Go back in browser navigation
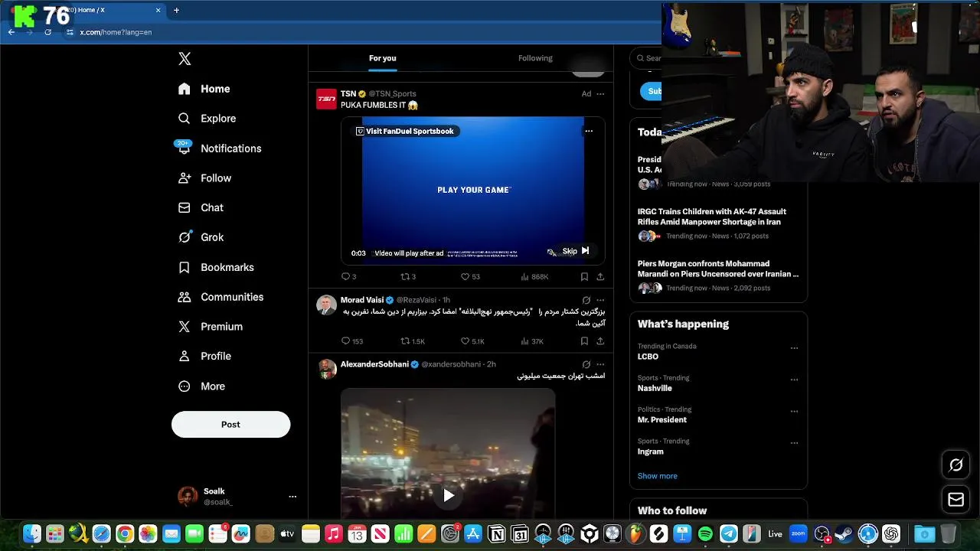The height and width of the screenshot is (551, 980). click(x=11, y=32)
